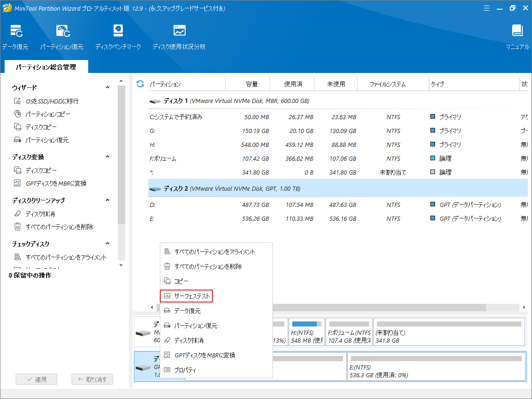Image resolution: width=532 pixels, height=399 pixels.
Task: Click ディスク 2 drive icon in disk map
Action: pos(143,368)
